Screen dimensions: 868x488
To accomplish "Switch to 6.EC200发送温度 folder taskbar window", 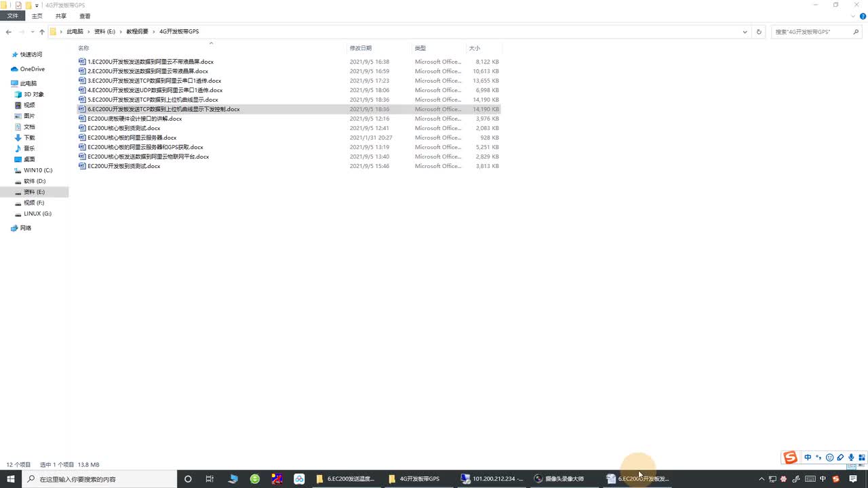I will (346, 479).
